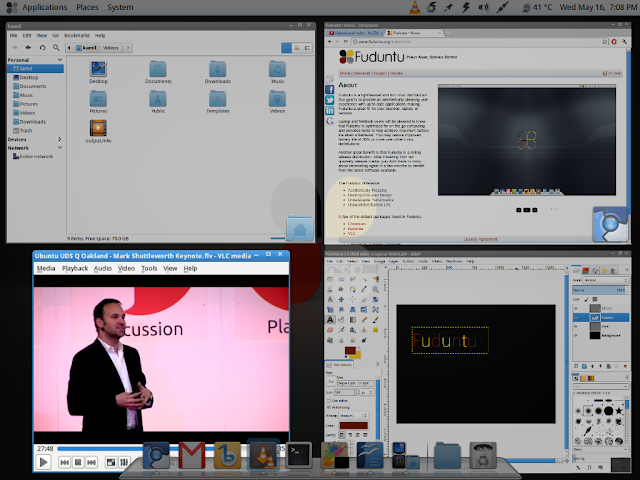This screenshot has height=480, width=640.
Task: Click the Videos breadcrumb in file manager
Action: (x=110, y=48)
